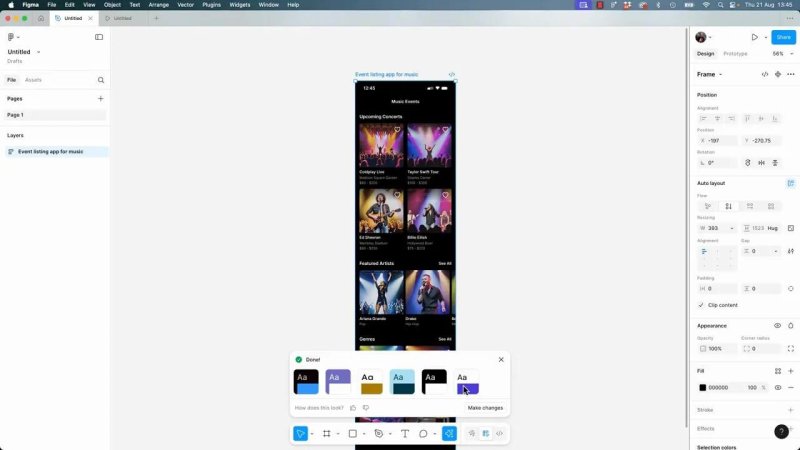
Task: Present prototype with play icon
Action: tap(755, 37)
